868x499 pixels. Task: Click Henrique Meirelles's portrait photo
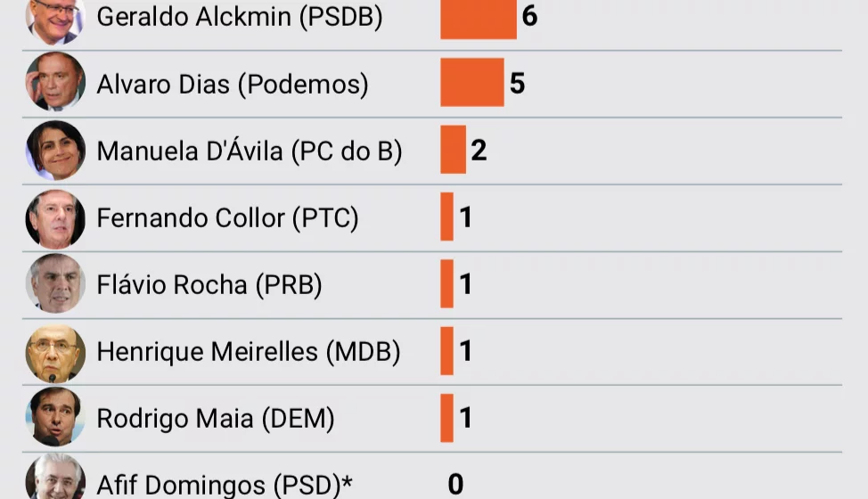click(x=55, y=354)
